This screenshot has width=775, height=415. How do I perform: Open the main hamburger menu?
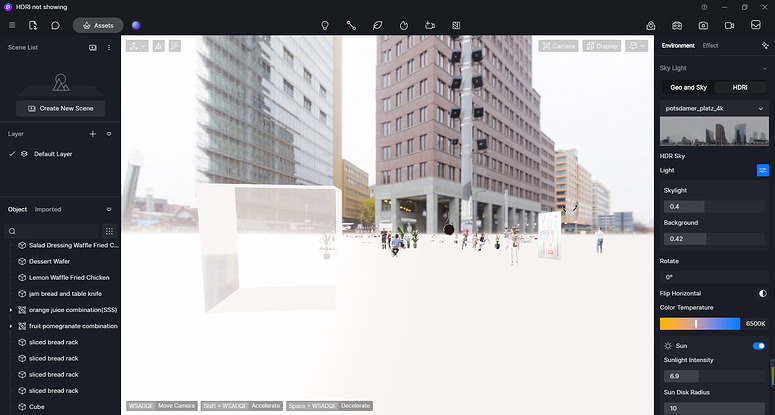(12, 25)
